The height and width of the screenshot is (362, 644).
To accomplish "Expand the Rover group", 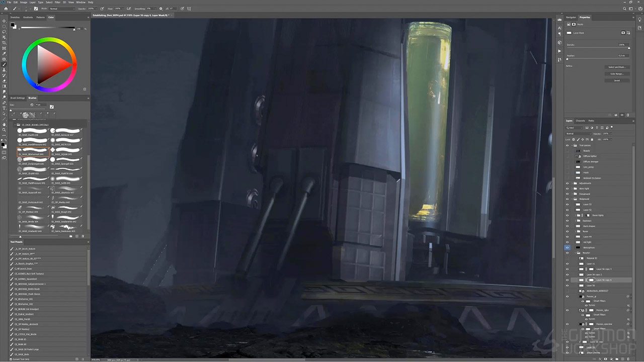I will [575, 231].
